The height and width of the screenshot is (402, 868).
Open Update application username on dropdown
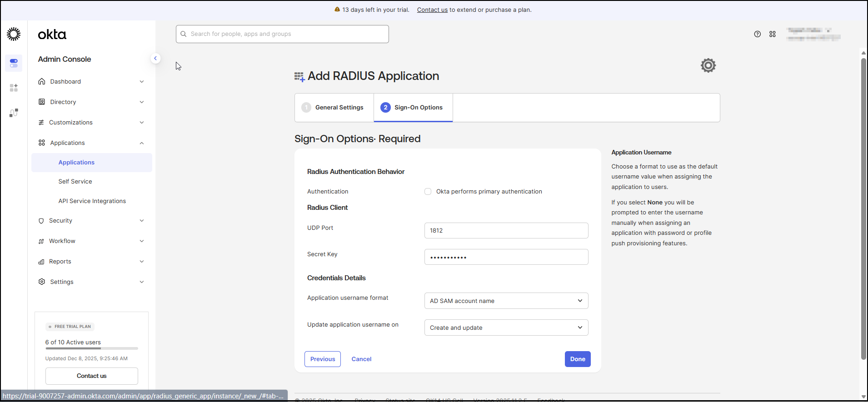pos(506,328)
